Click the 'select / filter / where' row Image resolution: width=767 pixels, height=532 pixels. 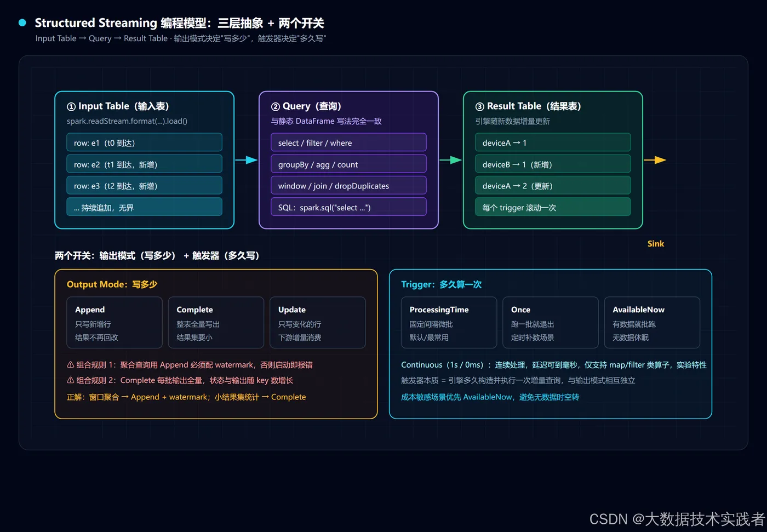pos(348,142)
